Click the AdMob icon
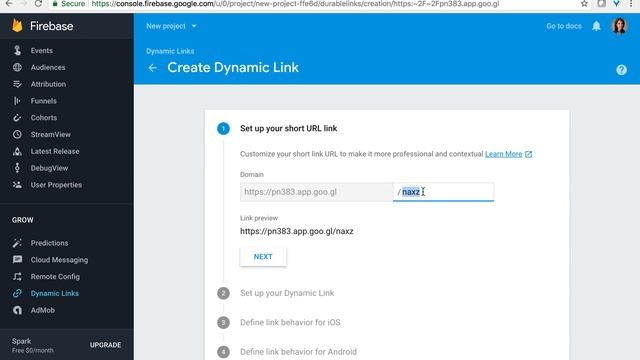Viewport: 640px width, 360px height. (x=17, y=310)
